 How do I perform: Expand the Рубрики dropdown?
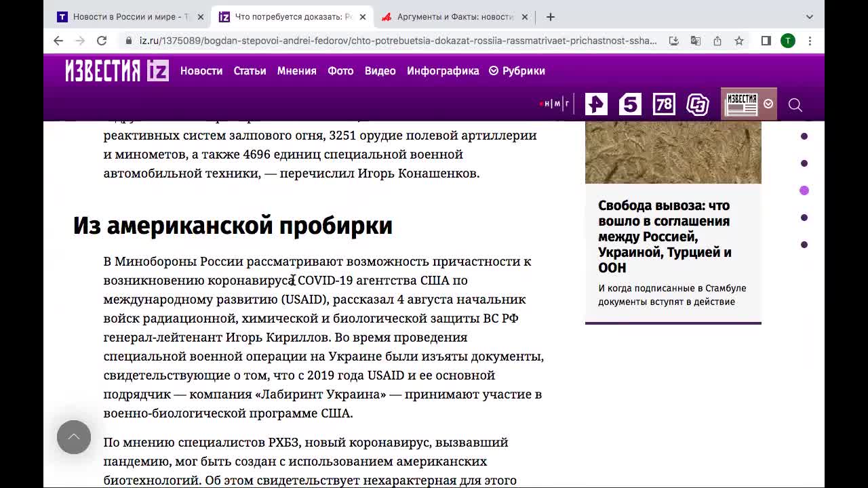(x=517, y=70)
